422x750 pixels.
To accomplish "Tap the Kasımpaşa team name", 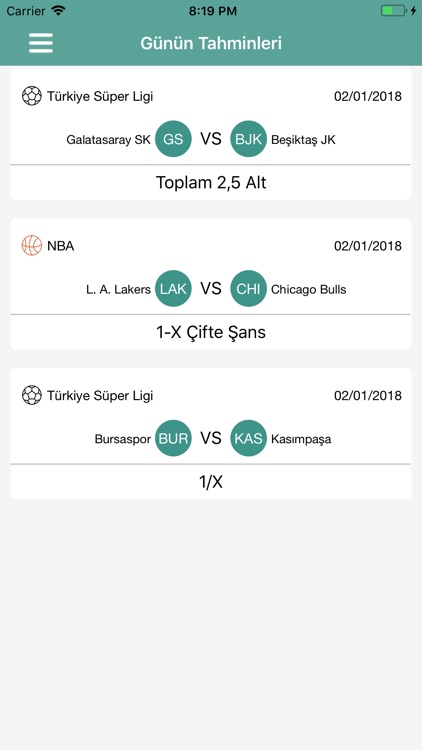I will tap(301, 439).
